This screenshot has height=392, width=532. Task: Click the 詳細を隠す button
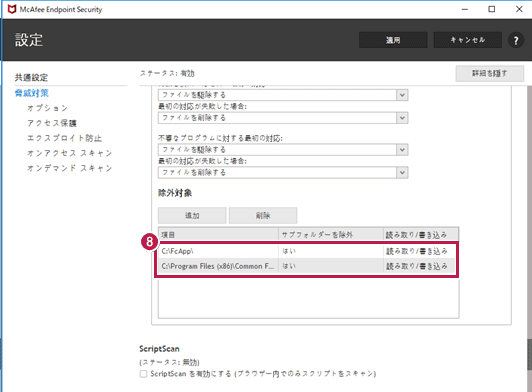[x=490, y=73]
